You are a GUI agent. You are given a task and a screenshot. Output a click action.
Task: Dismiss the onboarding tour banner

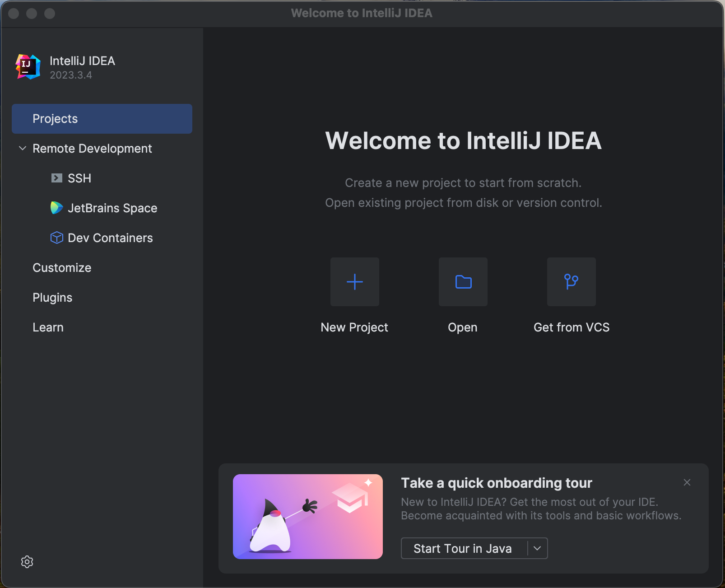point(687,482)
